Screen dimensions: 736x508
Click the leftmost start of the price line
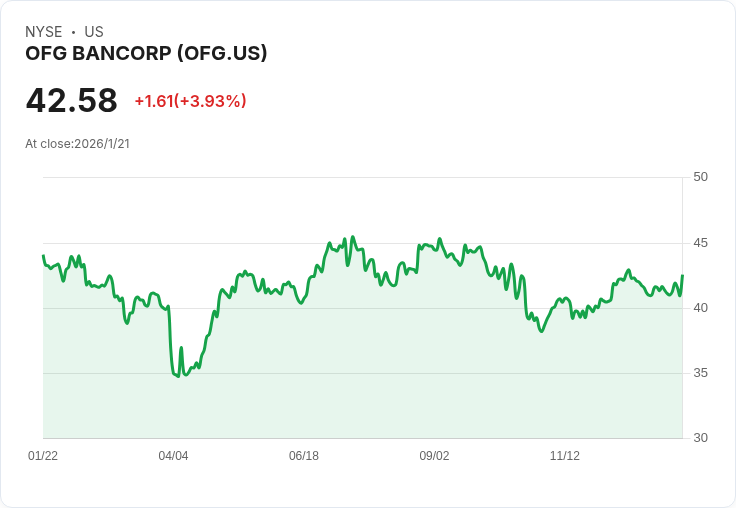click(x=43, y=256)
